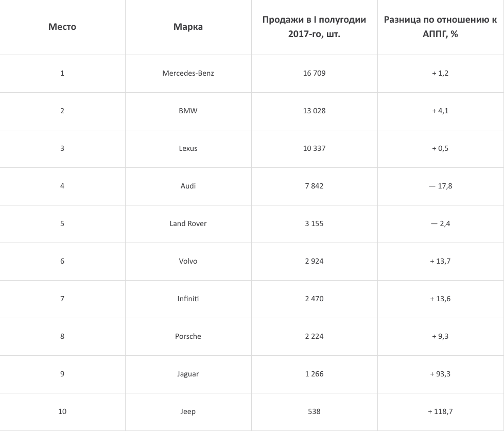Click the Jaguar brand cell
This screenshot has height=431, width=504.
click(x=188, y=374)
